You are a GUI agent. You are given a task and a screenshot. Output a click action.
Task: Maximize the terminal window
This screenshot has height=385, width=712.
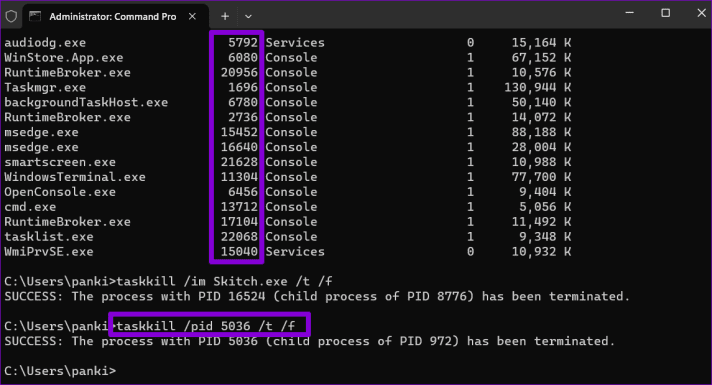click(x=665, y=13)
